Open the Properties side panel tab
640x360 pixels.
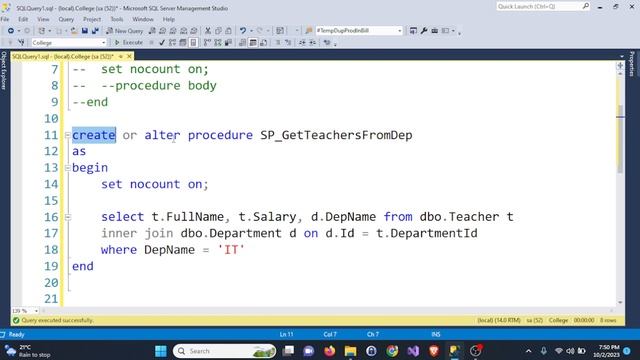pyautogui.click(x=632, y=63)
